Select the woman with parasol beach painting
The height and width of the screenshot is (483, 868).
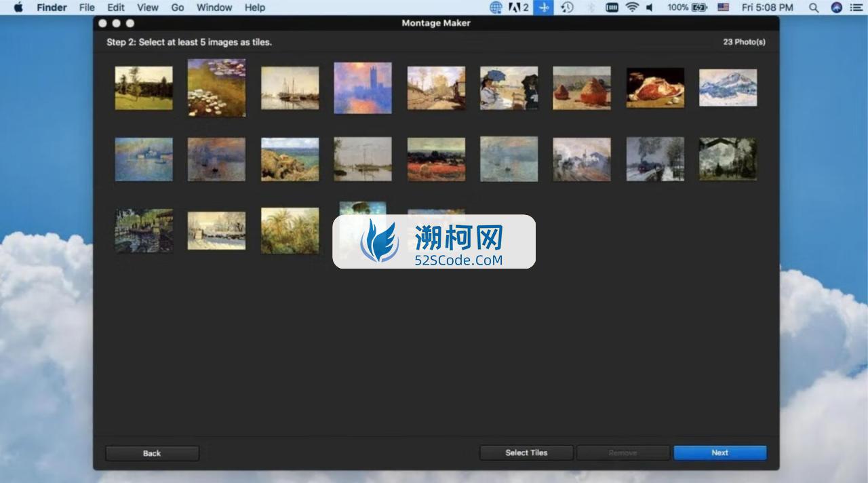coord(509,88)
